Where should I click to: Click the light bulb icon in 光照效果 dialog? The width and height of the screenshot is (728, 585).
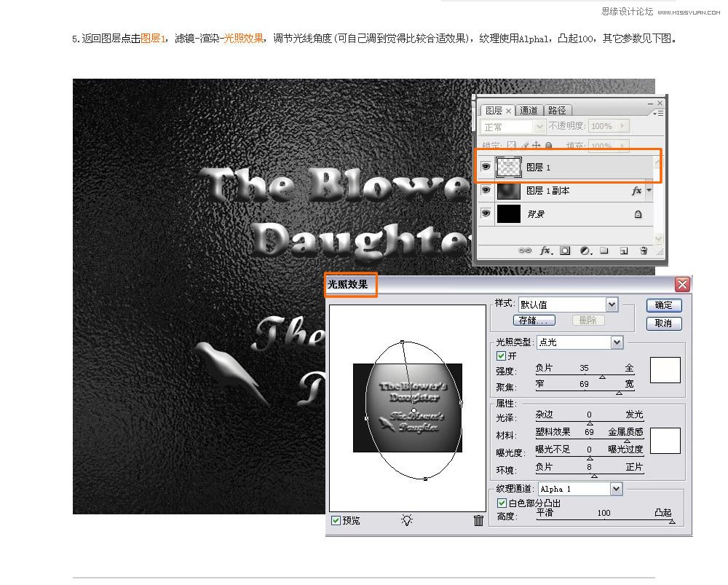tap(407, 520)
